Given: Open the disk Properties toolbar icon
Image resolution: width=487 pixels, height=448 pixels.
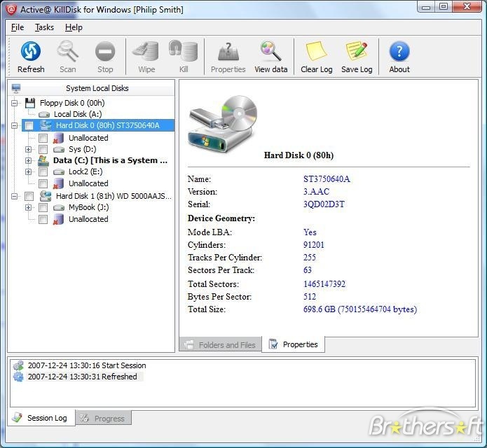Looking at the screenshot, I should tap(228, 52).
